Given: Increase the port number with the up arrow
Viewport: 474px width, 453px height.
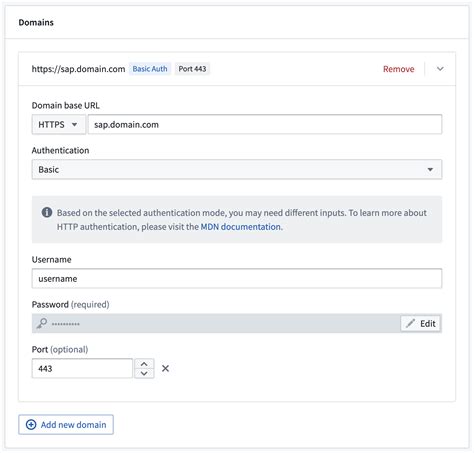Looking at the screenshot, I should (144, 364).
